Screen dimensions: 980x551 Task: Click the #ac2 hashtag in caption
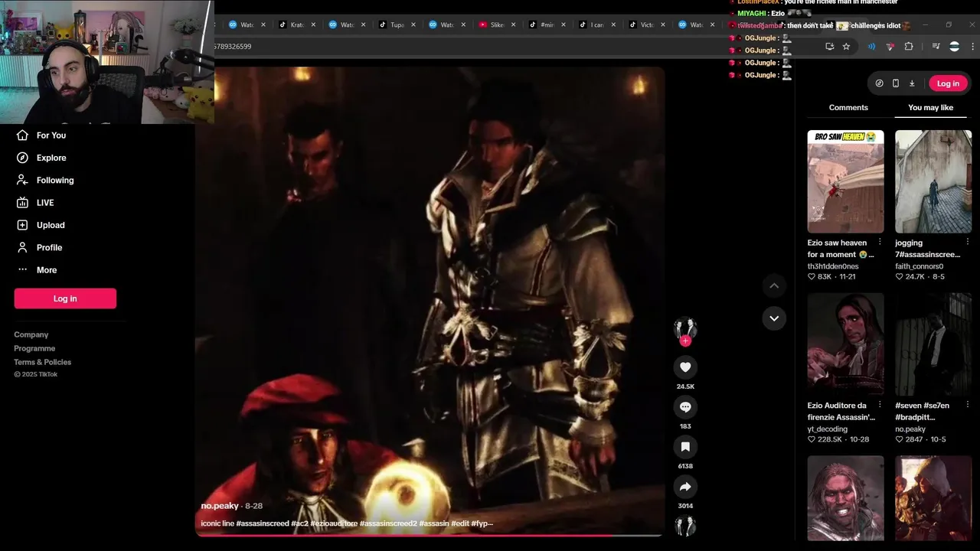pos(299,523)
